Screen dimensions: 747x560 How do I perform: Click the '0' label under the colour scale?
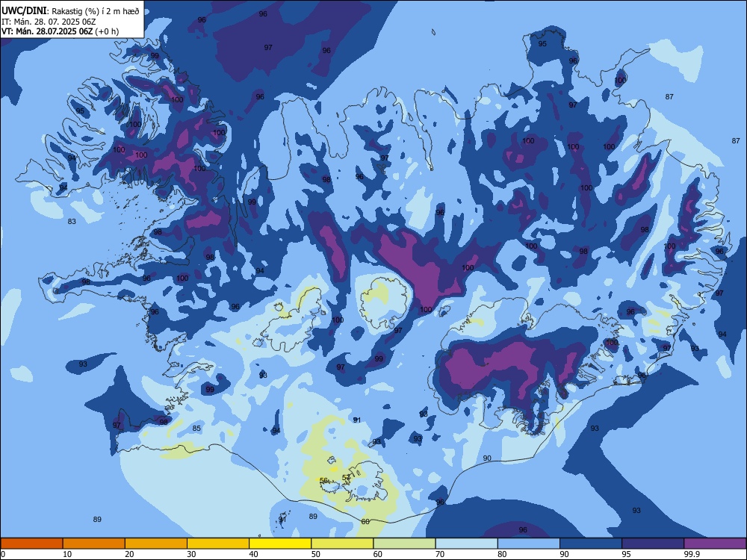coord(3,554)
